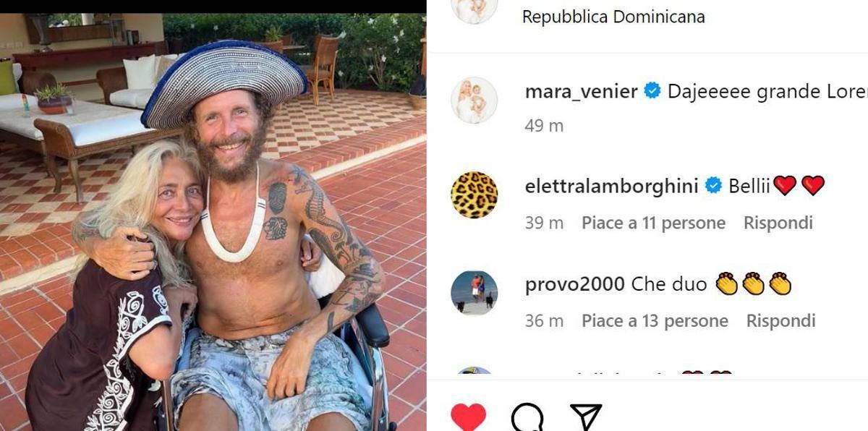Click the red heart like icon
Viewport: 868px width, 431px height.
coord(468,417)
